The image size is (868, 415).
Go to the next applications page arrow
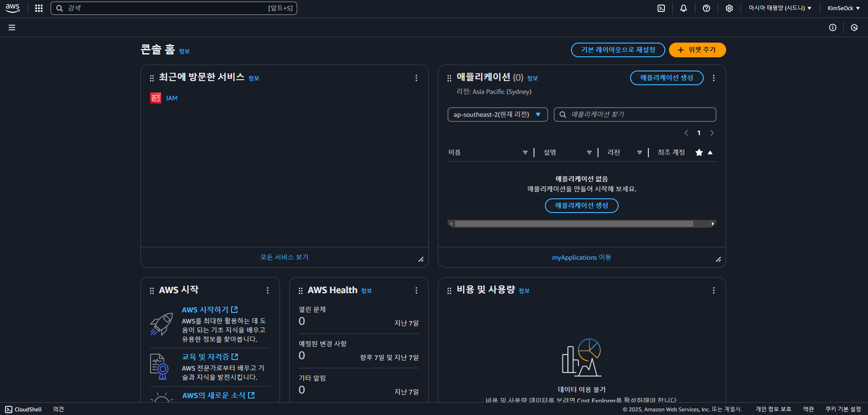(712, 133)
